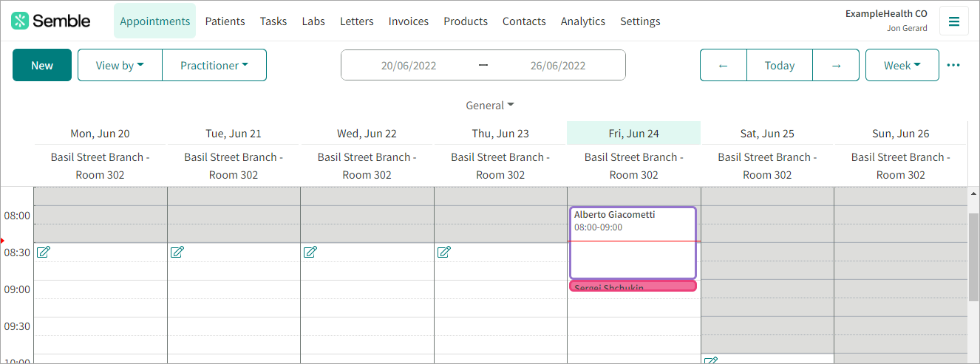Click edit slot icon on Monday
Image resolution: width=980 pixels, height=364 pixels.
pos(44,253)
